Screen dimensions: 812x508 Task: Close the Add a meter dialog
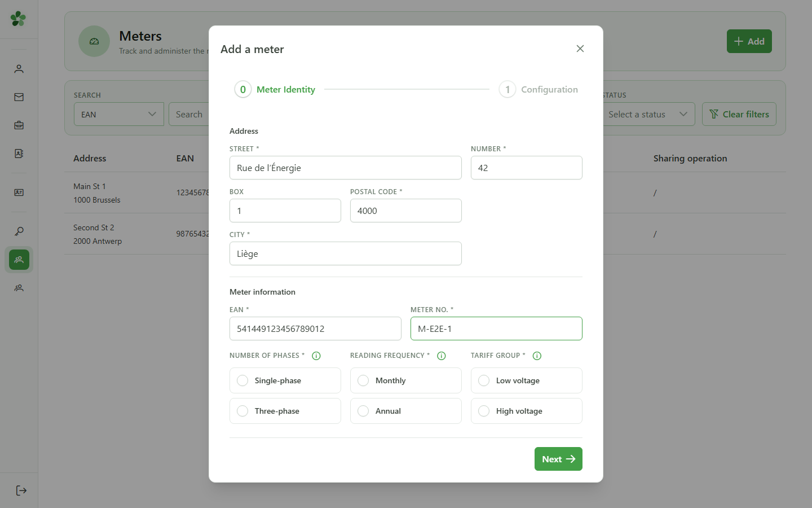[x=580, y=49]
